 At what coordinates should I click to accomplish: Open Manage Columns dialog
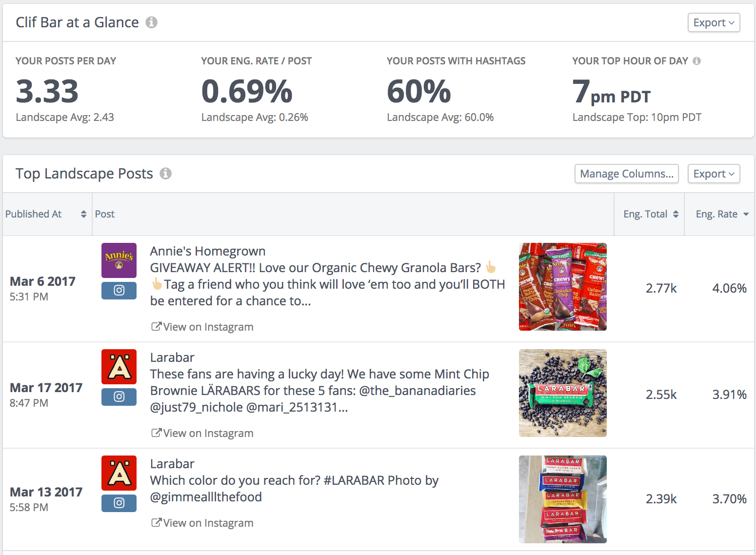click(627, 174)
